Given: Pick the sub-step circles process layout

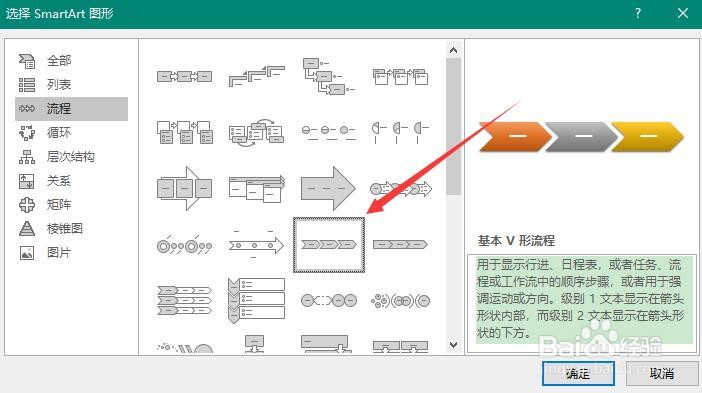Looking at the screenshot, I should point(329,300).
